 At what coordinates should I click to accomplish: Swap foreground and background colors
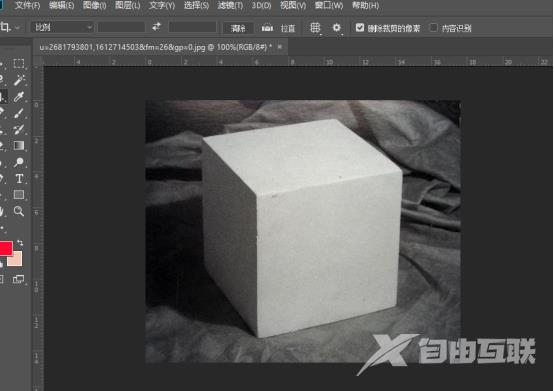tap(20, 243)
